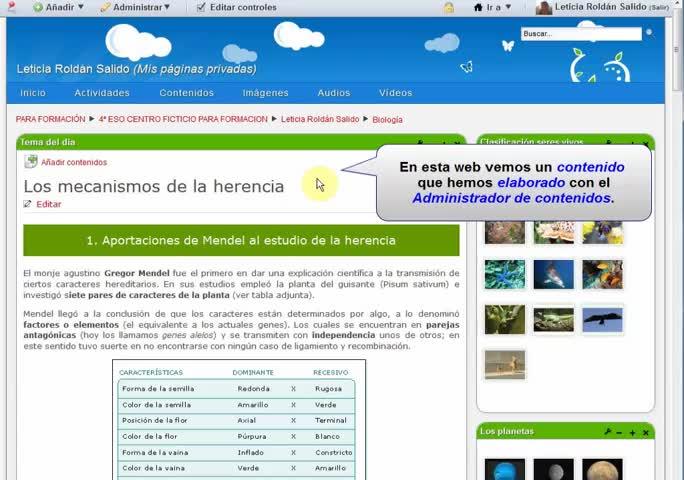Screen dimensions: 684x480
Task: Open the Contenidos tab
Action: coord(187,93)
